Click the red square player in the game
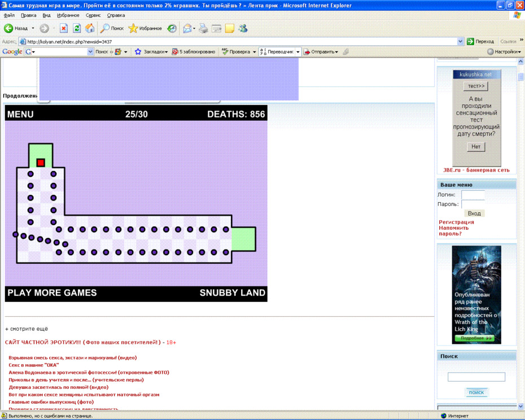The width and height of the screenshot is (525, 420). click(41, 163)
